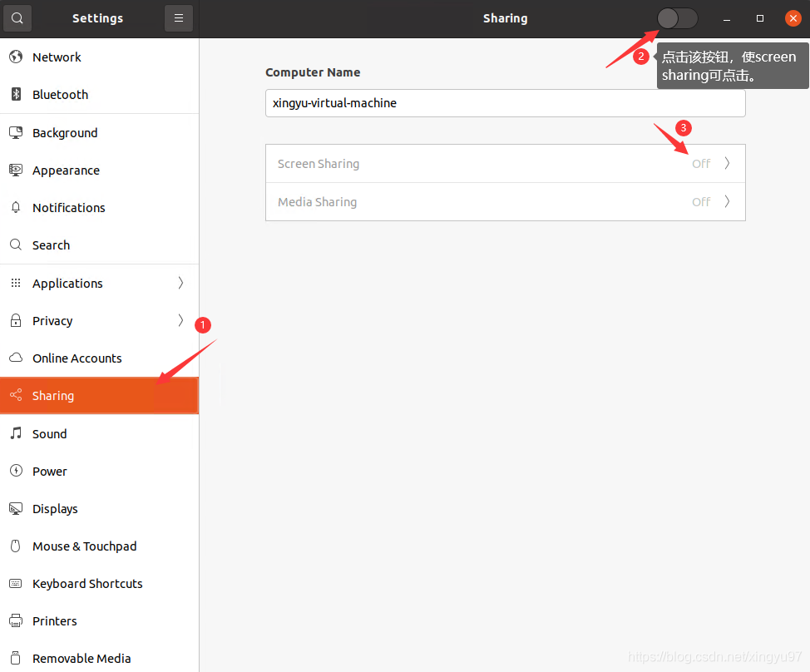Minimize the Settings window
The image size is (810, 672).
[726, 18]
